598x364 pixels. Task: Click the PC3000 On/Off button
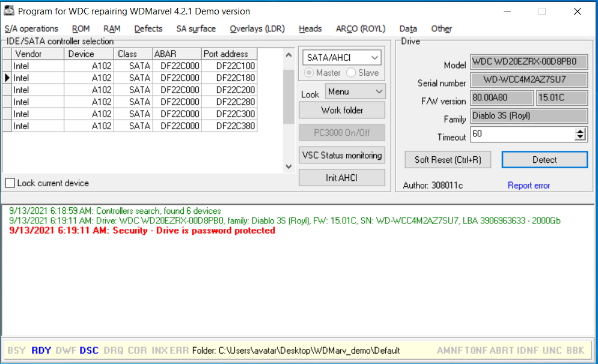point(342,133)
